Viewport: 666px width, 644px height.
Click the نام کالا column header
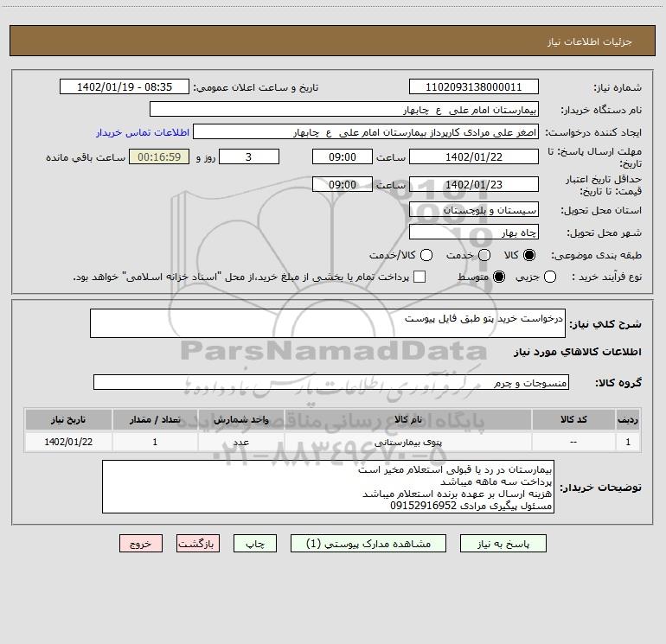(x=408, y=419)
